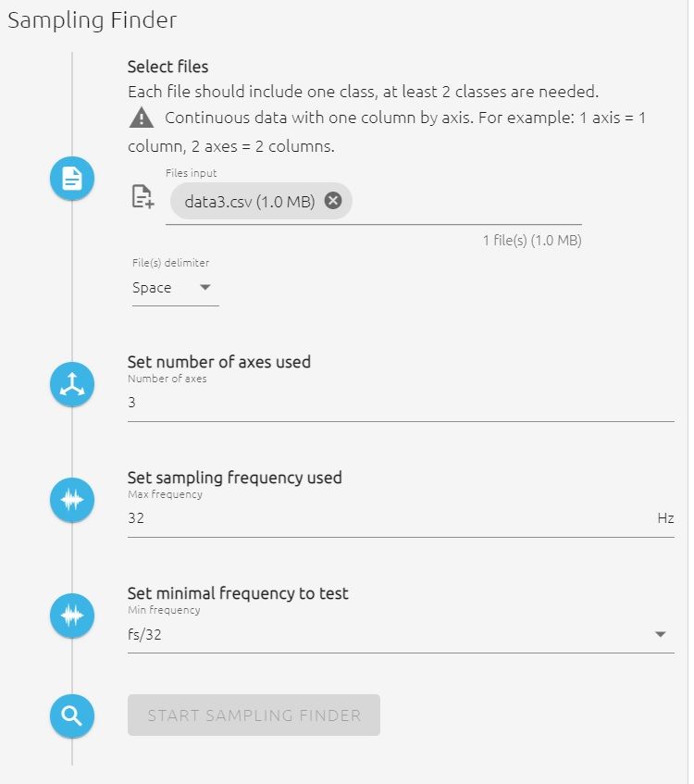Click the Hz unit label
Screen dimensions: 694x784
click(x=665, y=518)
